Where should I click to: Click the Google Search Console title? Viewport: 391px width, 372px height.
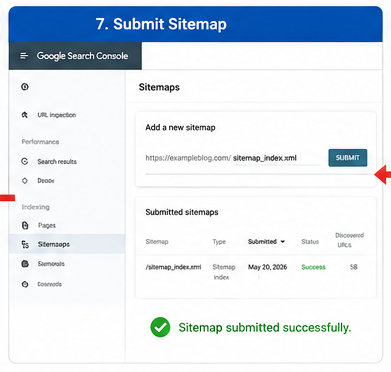tap(82, 56)
